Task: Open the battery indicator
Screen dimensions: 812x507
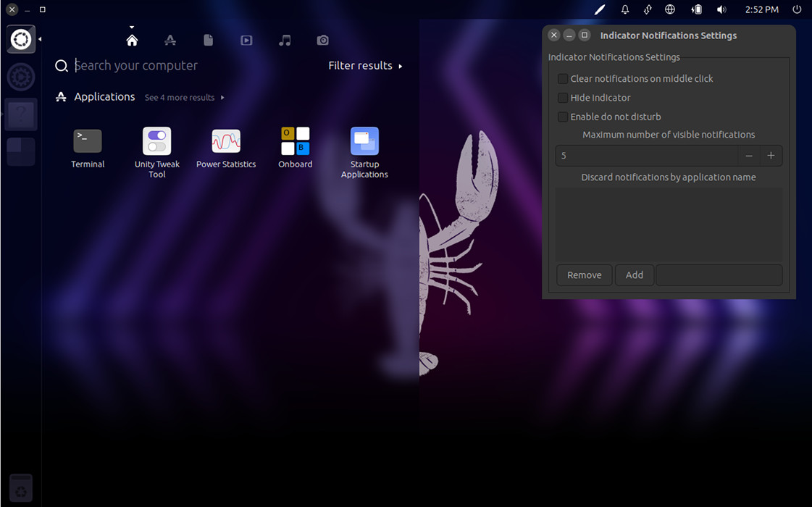Action: pyautogui.click(x=696, y=9)
